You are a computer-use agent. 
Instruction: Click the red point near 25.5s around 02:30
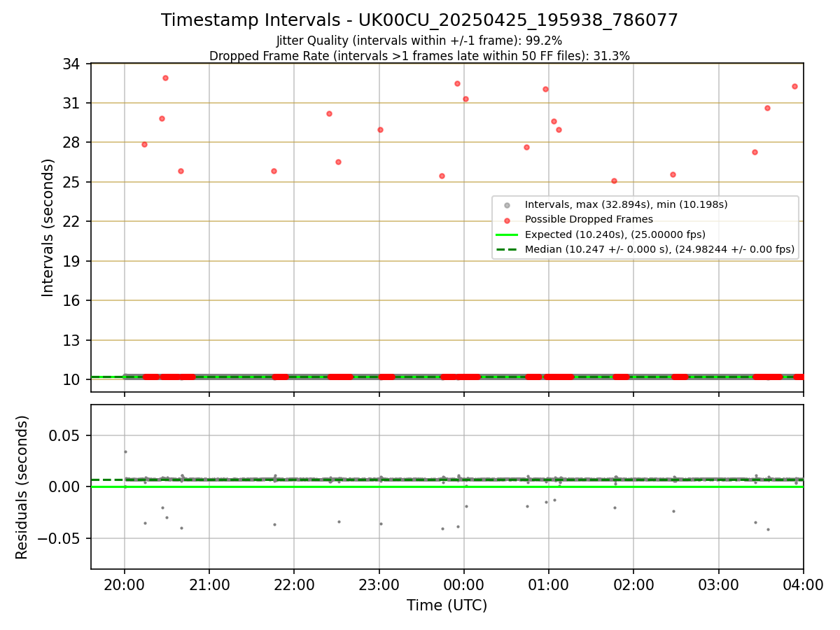[673, 174]
